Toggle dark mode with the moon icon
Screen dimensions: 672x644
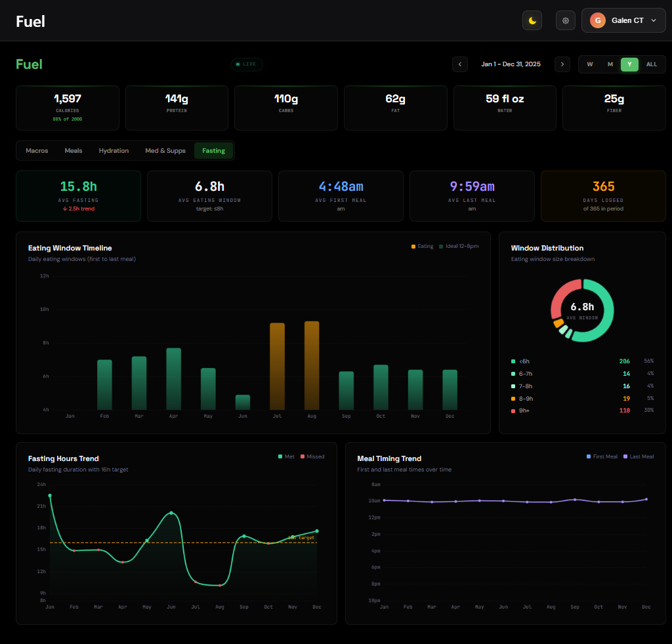click(532, 20)
